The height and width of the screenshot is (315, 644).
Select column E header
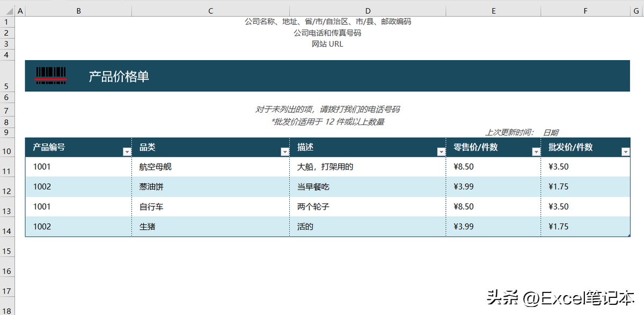point(493,11)
